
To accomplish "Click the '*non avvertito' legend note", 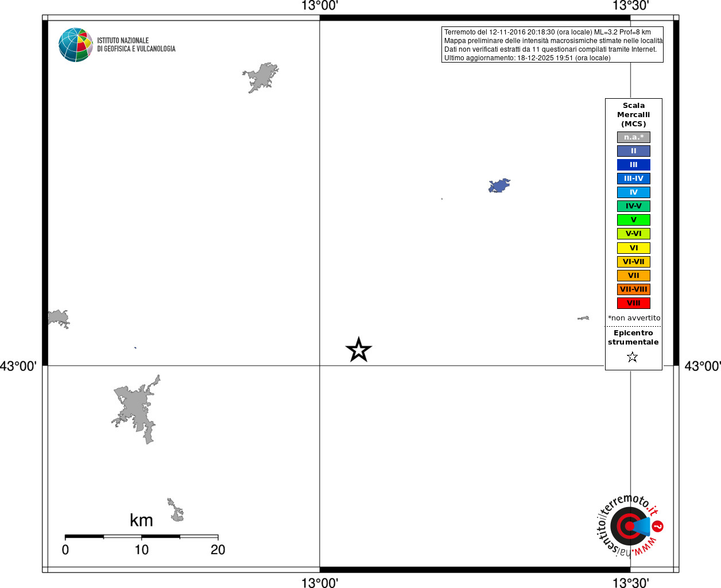I will [x=634, y=318].
